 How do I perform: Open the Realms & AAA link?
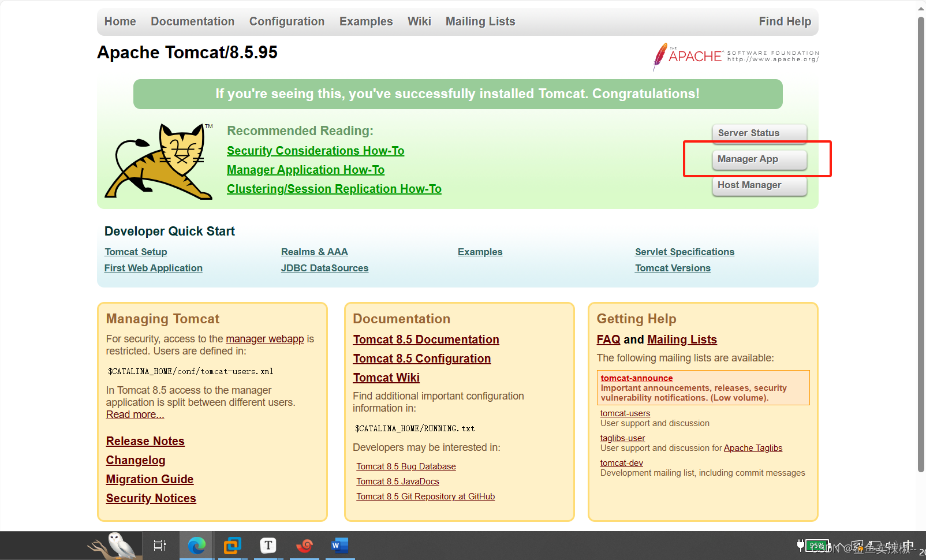(x=315, y=252)
